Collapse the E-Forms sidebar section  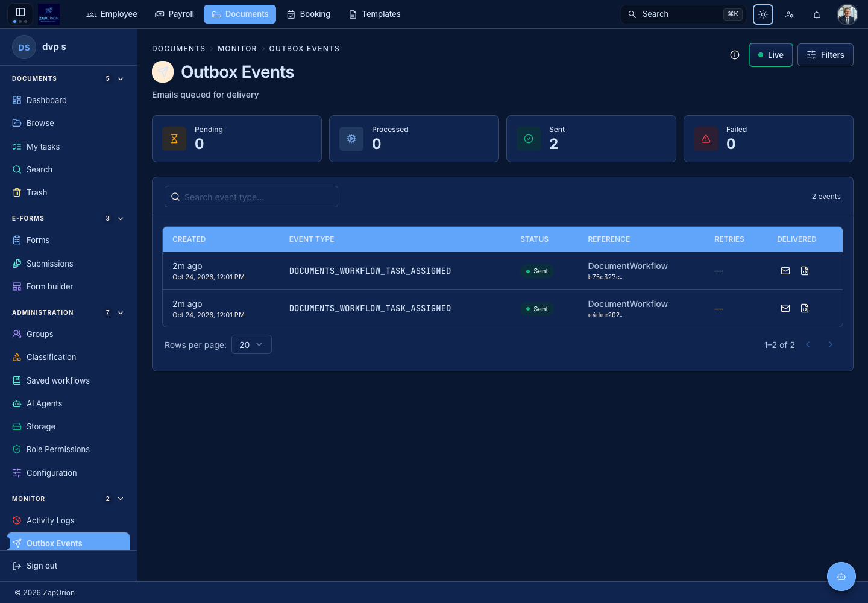click(x=121, y=219)
